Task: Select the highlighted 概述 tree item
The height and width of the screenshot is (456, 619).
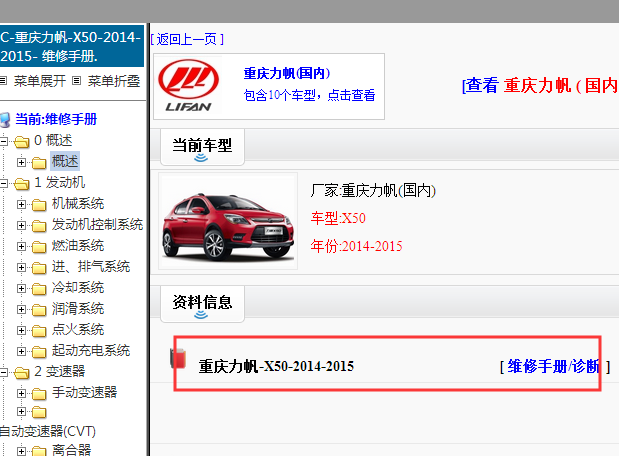Action: click(65, 161)
